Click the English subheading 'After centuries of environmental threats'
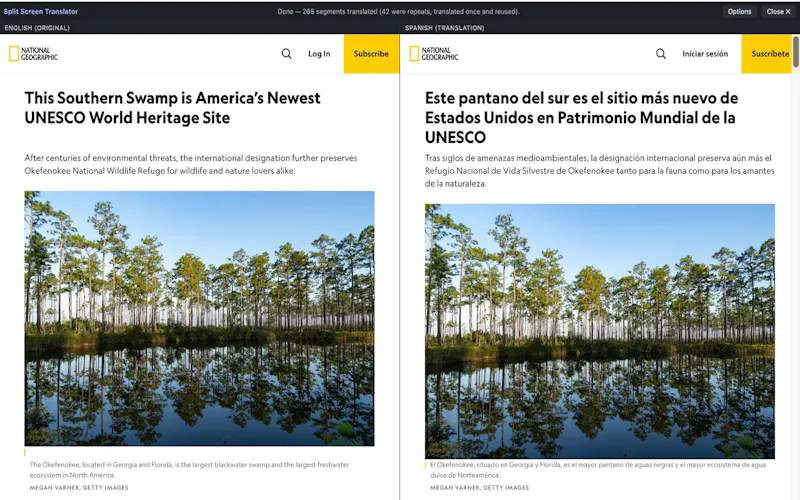Viewport: 800px width, 500px height. point(191,164)
